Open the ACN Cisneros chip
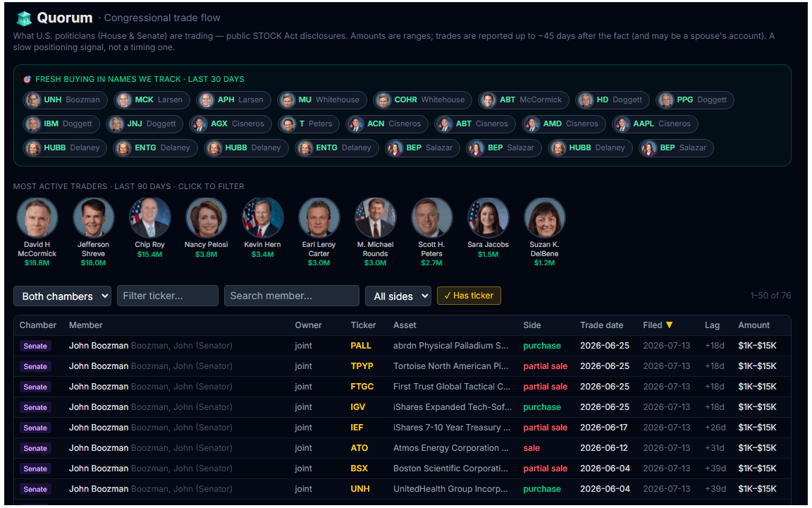Viewport: 812px width, 508px height. [x=388, y=124]
